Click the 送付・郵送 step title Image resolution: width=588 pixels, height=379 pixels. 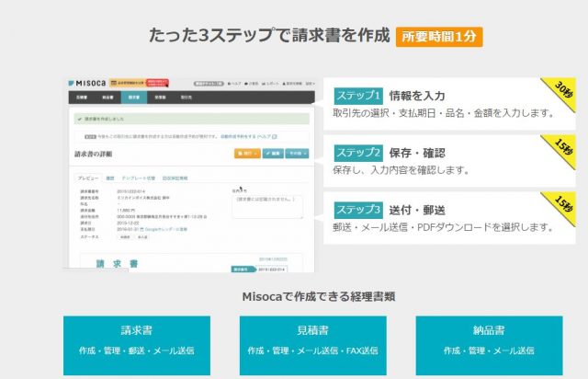[417, 211]
